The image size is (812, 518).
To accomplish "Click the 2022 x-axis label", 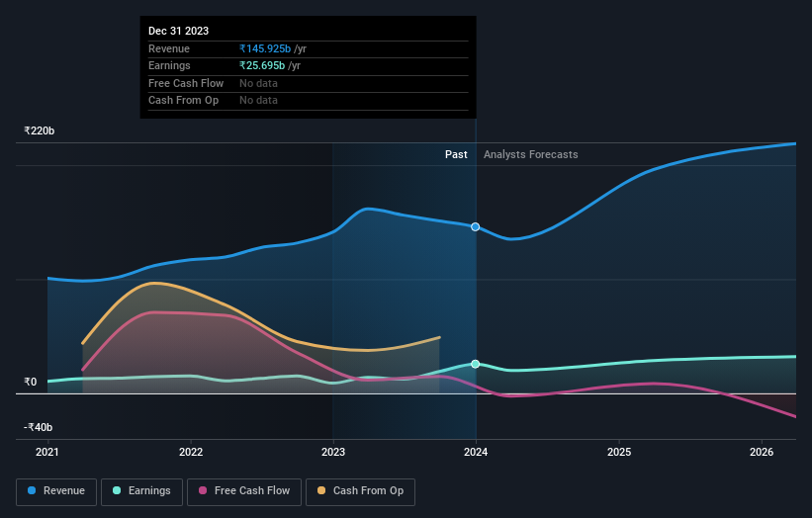I will 191,453.
